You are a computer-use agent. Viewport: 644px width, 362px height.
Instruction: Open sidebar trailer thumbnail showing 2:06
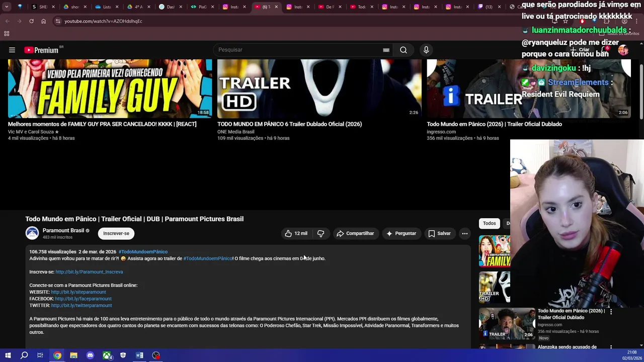tap(507, 323)
